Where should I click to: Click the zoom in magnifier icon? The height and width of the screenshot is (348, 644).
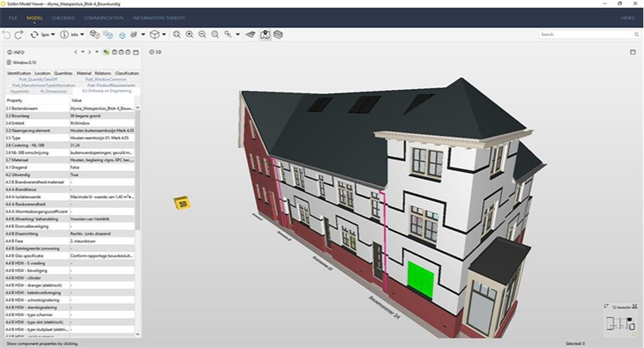pos(190,34)
